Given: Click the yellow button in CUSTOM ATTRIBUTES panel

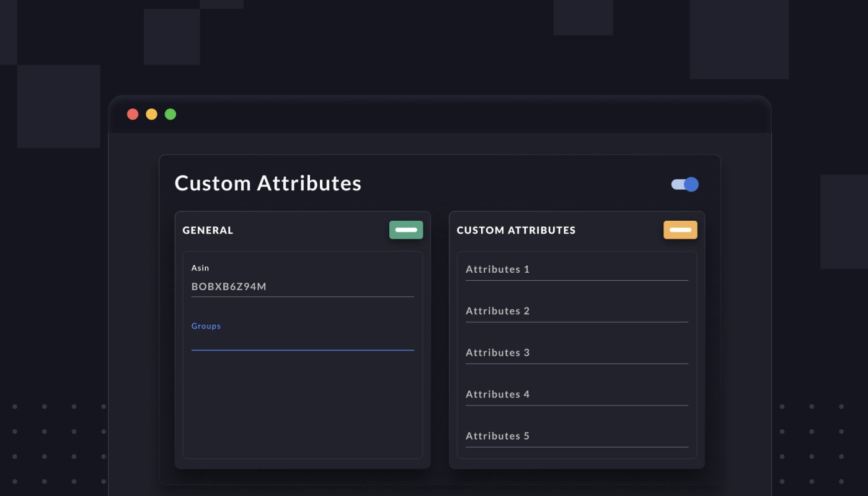Looking at the screenshot, I should click(680, 230).
